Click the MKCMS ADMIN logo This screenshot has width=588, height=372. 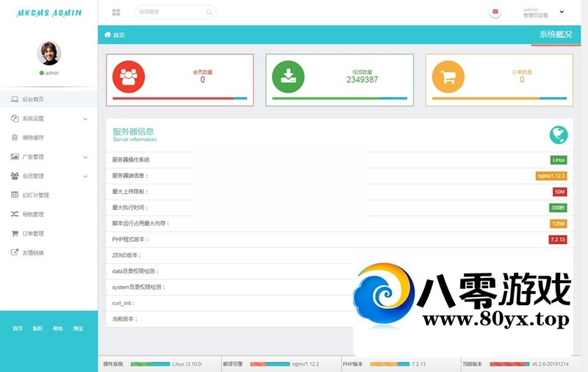(x=49, y=12)
